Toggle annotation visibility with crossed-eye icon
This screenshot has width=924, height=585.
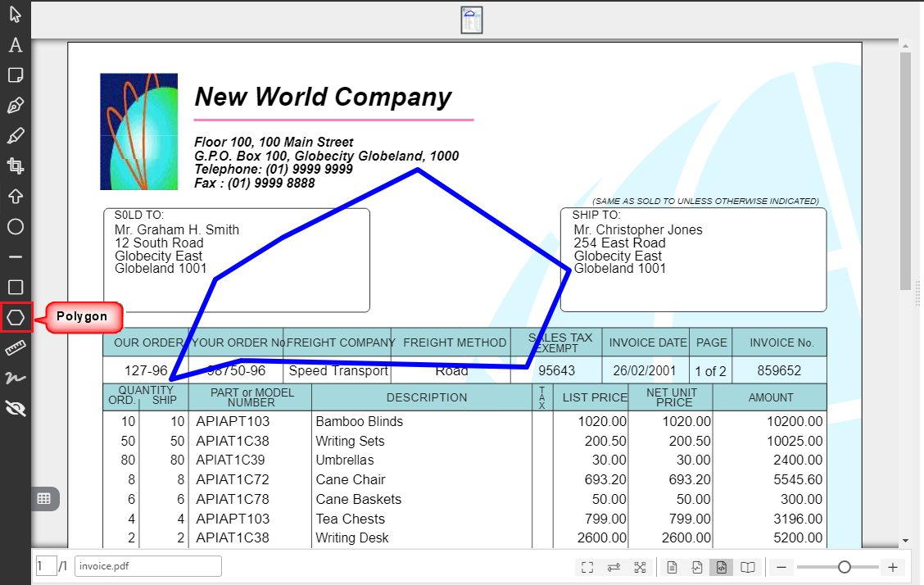pyautogui.click(x=16, y=408)
